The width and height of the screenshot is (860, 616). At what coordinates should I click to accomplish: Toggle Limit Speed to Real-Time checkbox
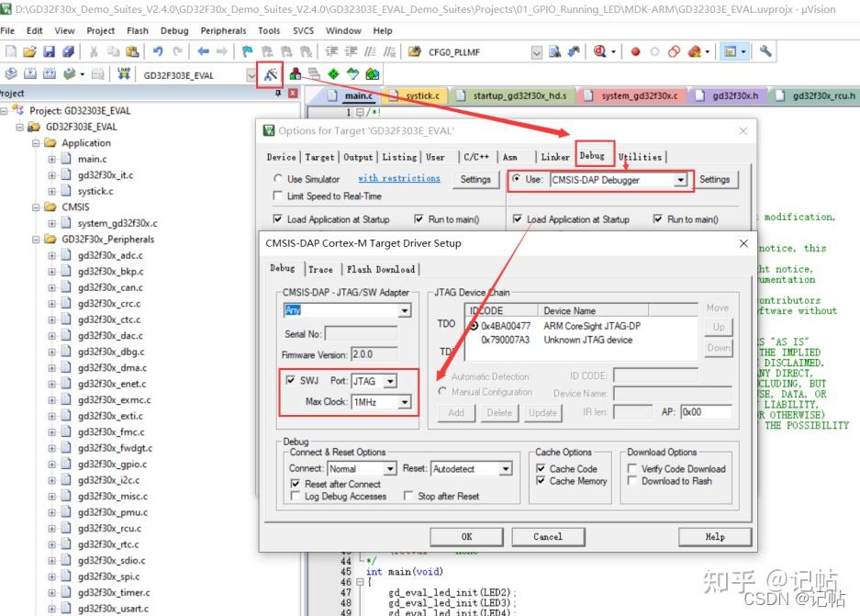[278, 196]
